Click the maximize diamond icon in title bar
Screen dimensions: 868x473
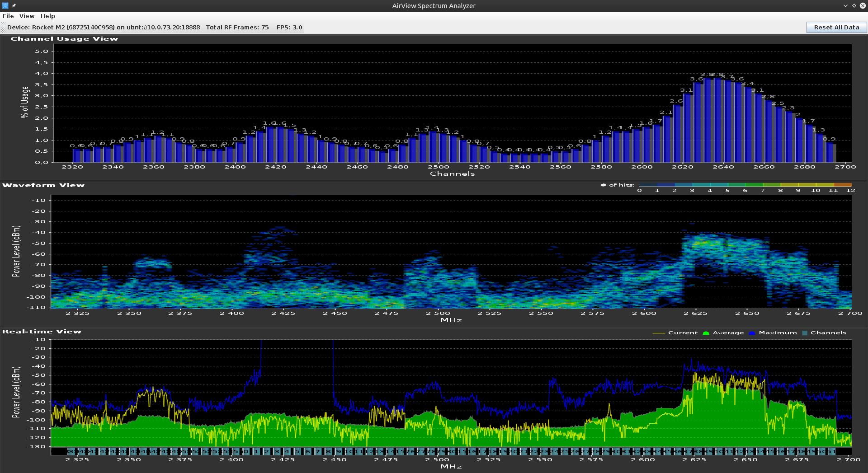(854, 5)
